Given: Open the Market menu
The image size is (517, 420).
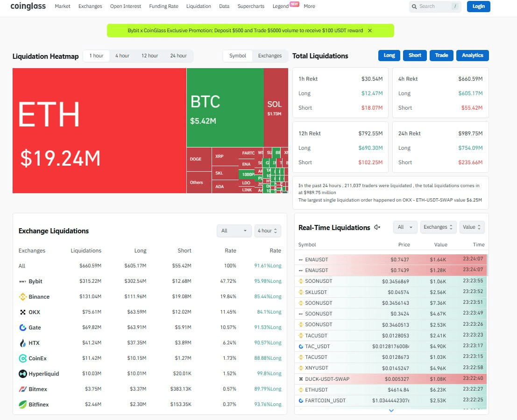Looking at the screenshot, I should coord(62,6).
